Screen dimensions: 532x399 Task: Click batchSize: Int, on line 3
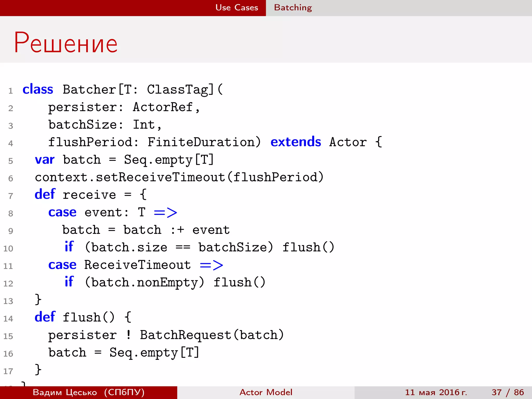pyautogui.click(x=105, y=125)
